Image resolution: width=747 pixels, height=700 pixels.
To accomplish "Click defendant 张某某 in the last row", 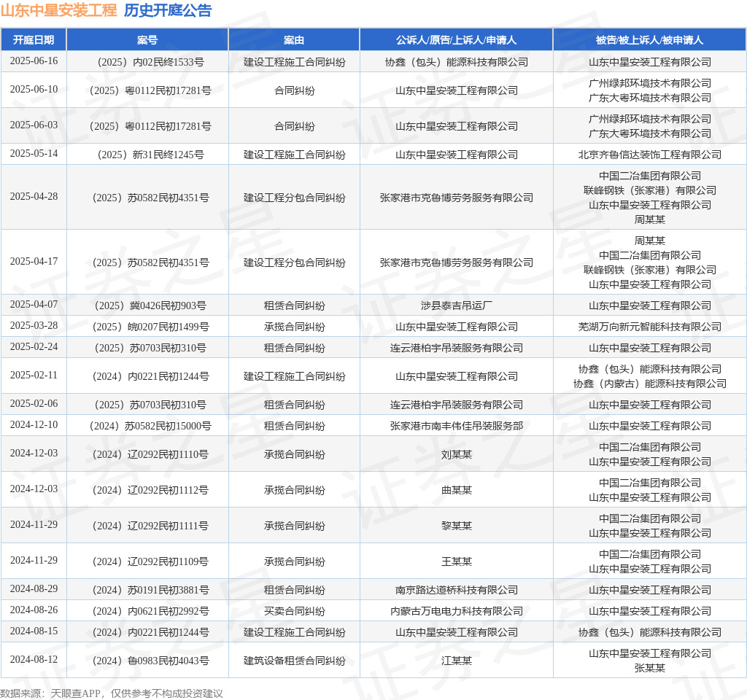I will [649, 668].
